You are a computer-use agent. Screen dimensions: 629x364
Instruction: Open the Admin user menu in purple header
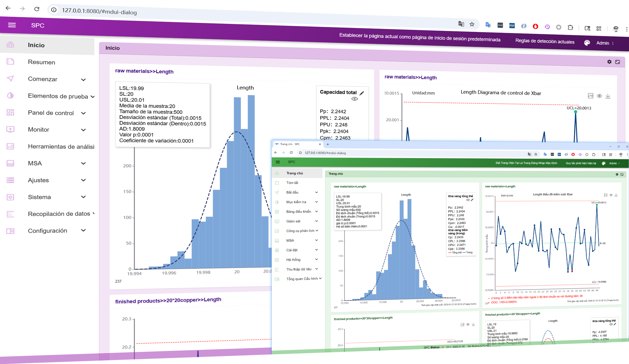(605, 43)
